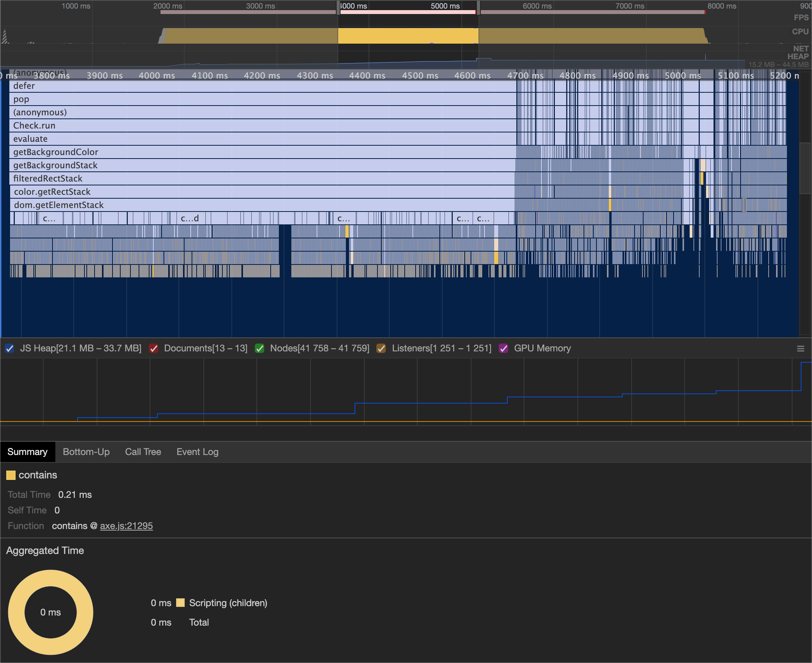Uncheck the Documents counter checkbox

pyautogui.click(x=154, y=349)
